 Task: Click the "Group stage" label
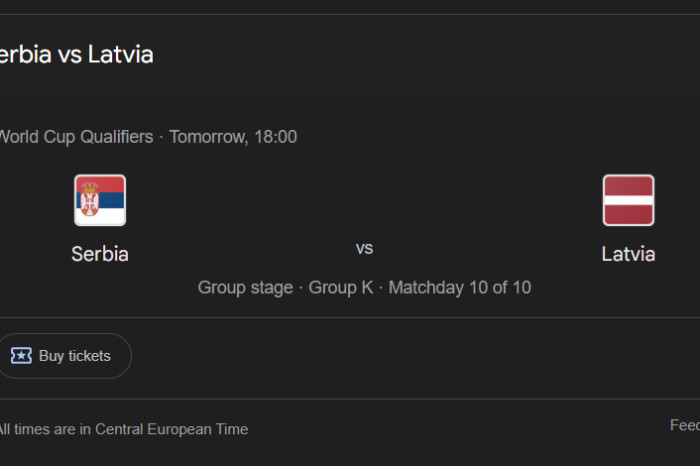[x=245, y=288]
